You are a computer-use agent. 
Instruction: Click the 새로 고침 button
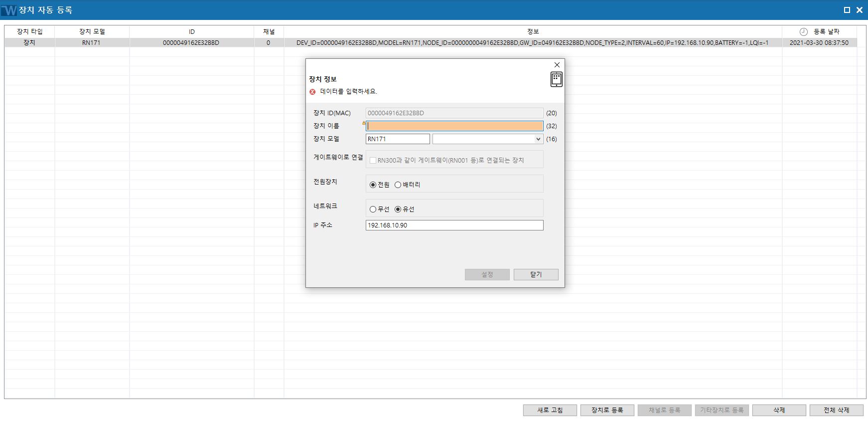point(550,410)
